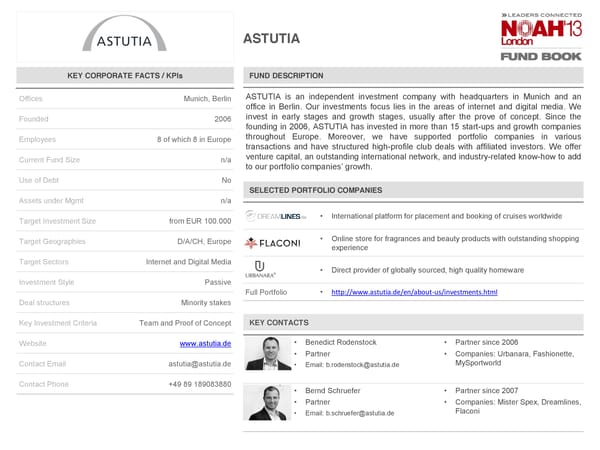Click the Target Investment Size row
Image resolution: width=600 pixels, height=450 pixels.
click(125, 221)
